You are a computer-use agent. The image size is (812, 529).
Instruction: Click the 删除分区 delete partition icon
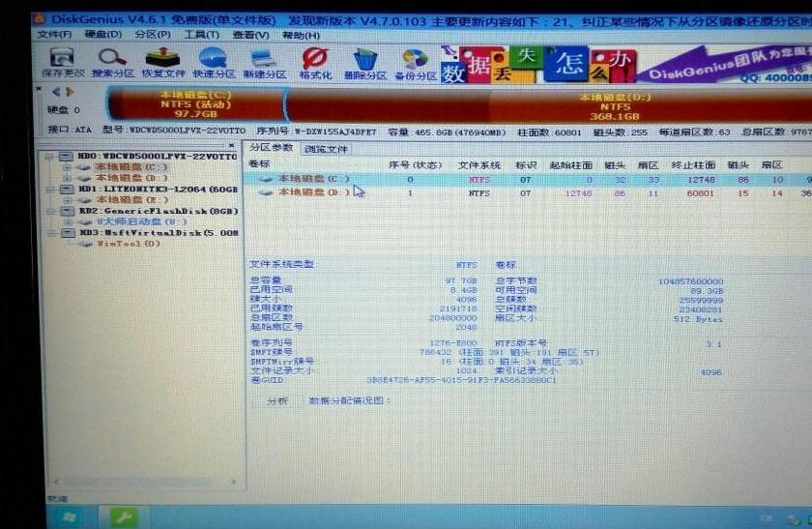pos(365,64)
